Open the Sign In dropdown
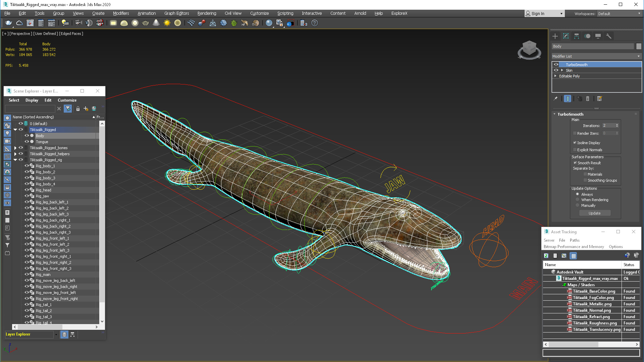 tap(545, 14)
